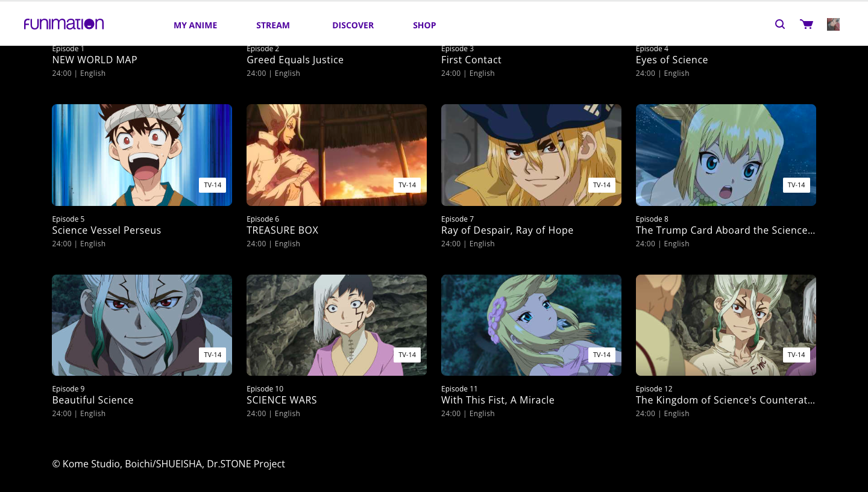The image size is (868, 492).
Task: Open the MY ANIME menu
Action: coord(195,25)
